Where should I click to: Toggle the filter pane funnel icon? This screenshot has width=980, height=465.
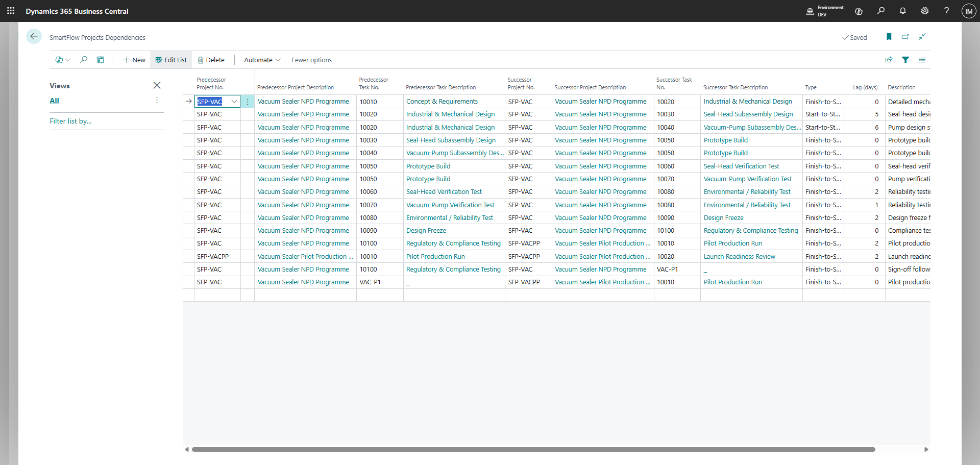(905, 60)
